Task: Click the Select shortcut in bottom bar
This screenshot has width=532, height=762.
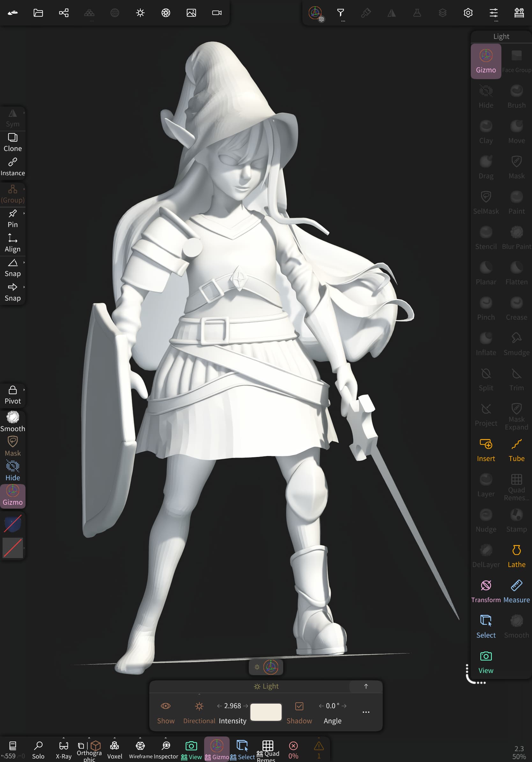Action: [x=242, y=750]
